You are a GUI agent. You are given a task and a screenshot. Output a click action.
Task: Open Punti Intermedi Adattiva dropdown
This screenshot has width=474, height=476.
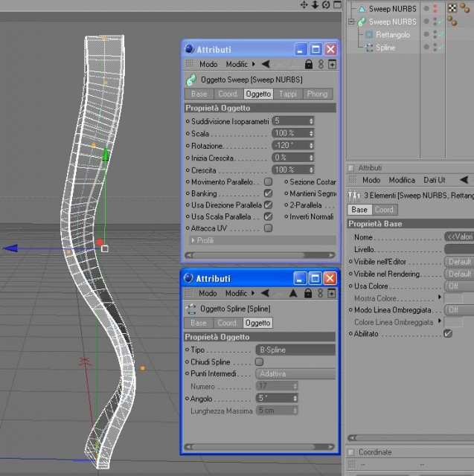click(295, 373)
